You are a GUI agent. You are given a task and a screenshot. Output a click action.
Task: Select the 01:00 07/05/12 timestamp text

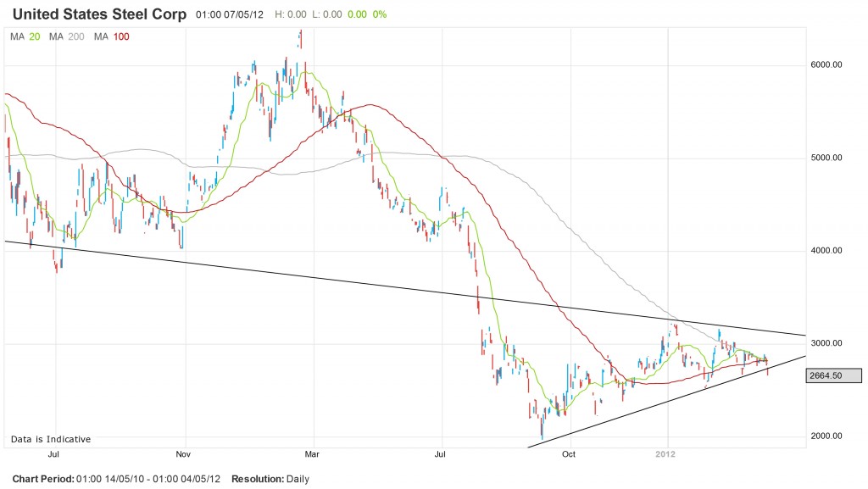point(230,14)
